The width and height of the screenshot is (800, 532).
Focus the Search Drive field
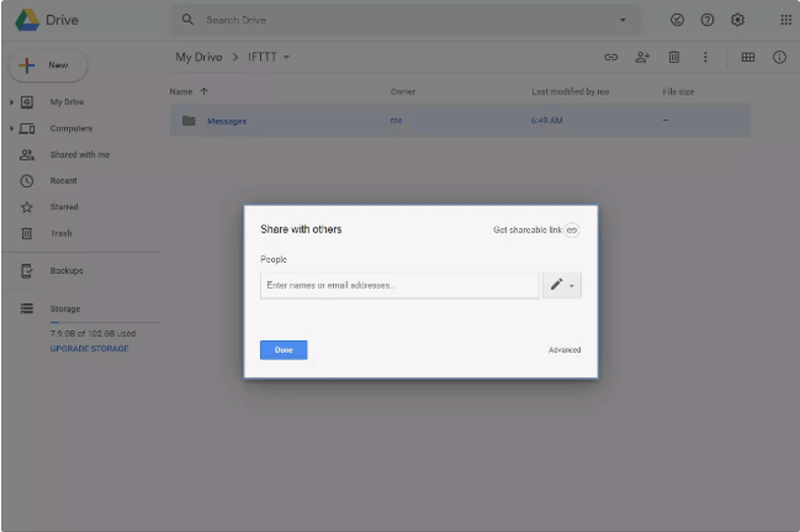(406, 20)
